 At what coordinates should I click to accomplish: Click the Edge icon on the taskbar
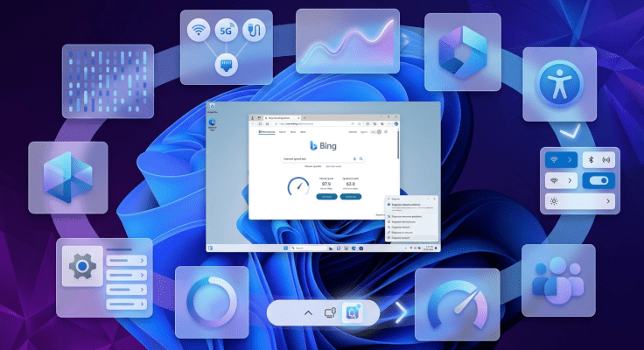[x=353, y=248]
